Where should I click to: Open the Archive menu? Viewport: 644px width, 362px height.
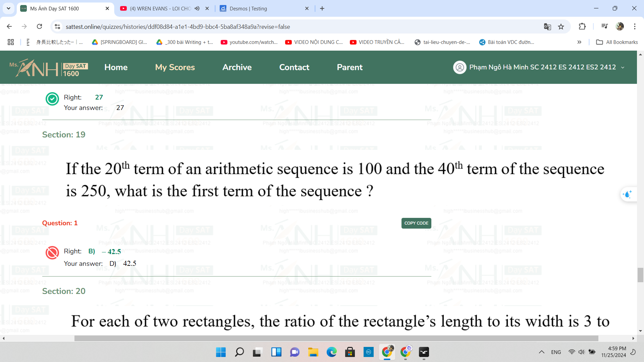coord(237,67)
